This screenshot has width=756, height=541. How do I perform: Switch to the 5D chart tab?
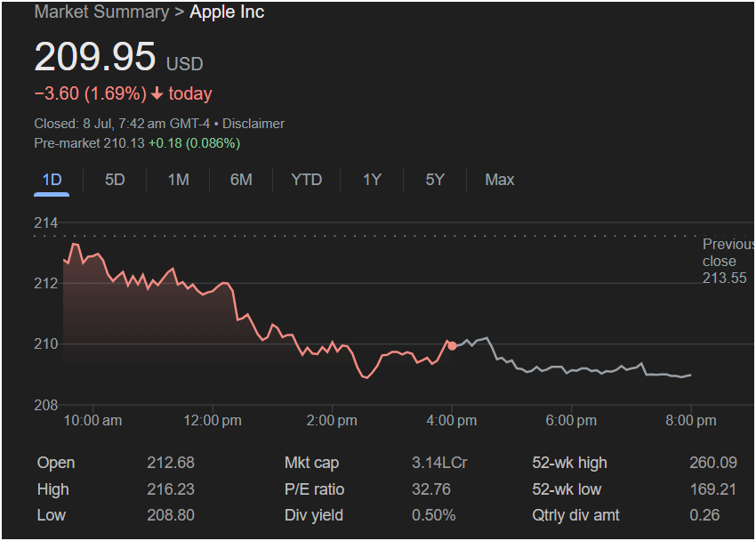[115, 180]
